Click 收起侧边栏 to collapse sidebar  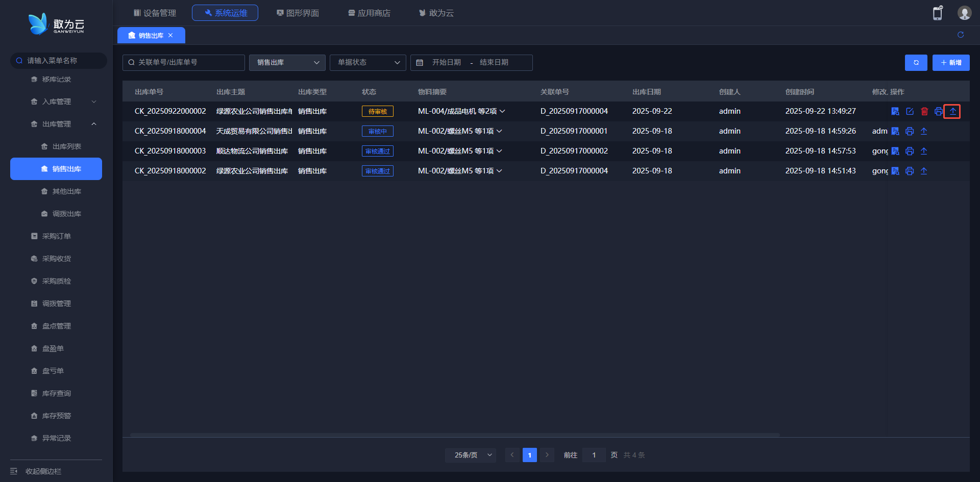pyautogui.click(x=43, y=471)
